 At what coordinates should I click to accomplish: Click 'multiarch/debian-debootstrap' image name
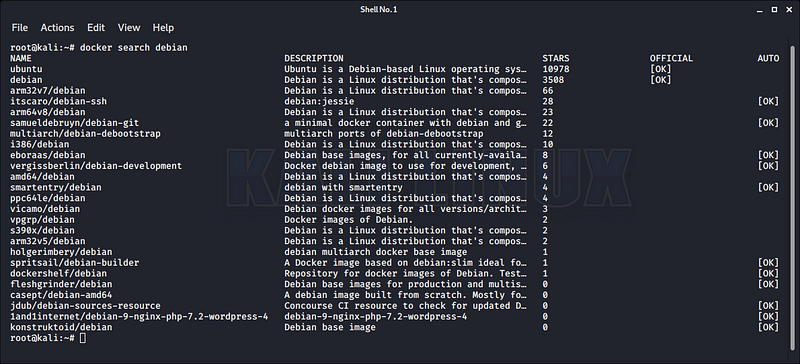click(85, 134)
